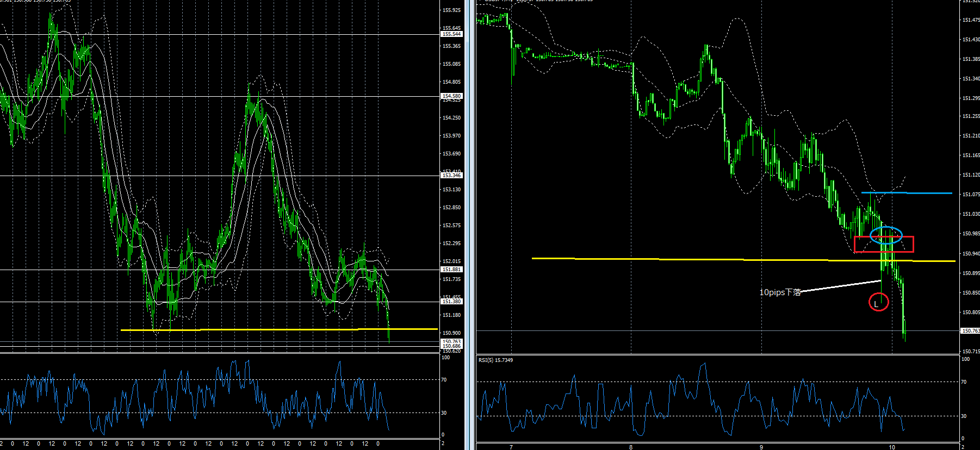Select the boxed 154.580 line price label
This screenshot has width=980, height=450.
click(x=451, y=96)
